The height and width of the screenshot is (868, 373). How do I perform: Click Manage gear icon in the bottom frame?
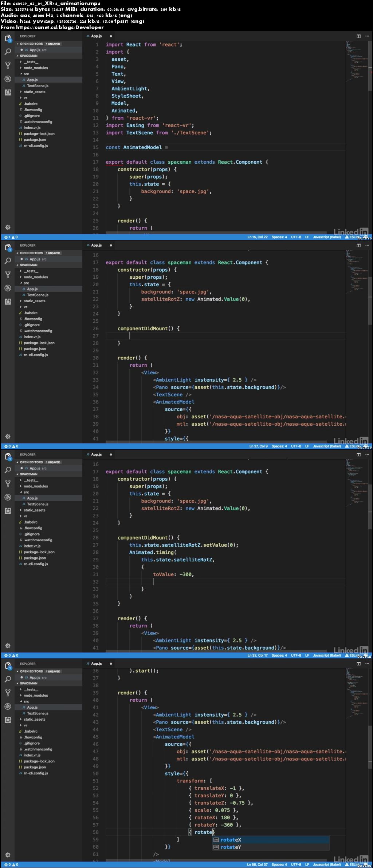(8, 855)
